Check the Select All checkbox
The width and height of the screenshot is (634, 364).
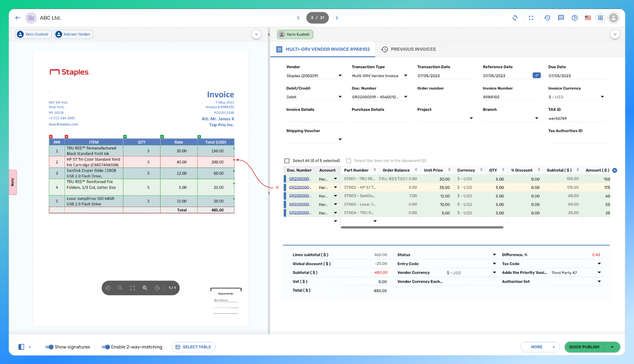pyautogui.click(x=287, y=161)
